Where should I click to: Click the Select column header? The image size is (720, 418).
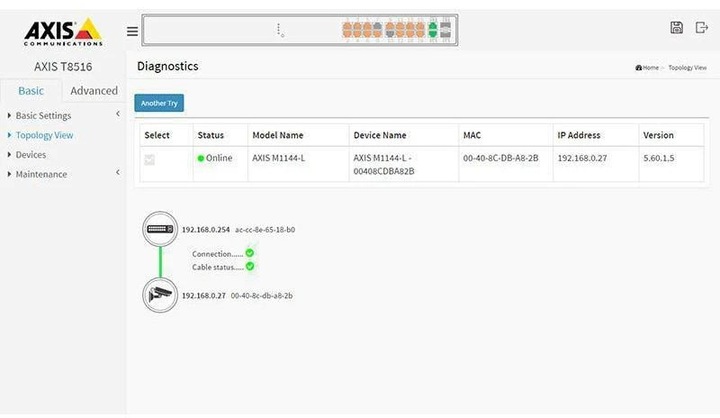coord(157,135)
